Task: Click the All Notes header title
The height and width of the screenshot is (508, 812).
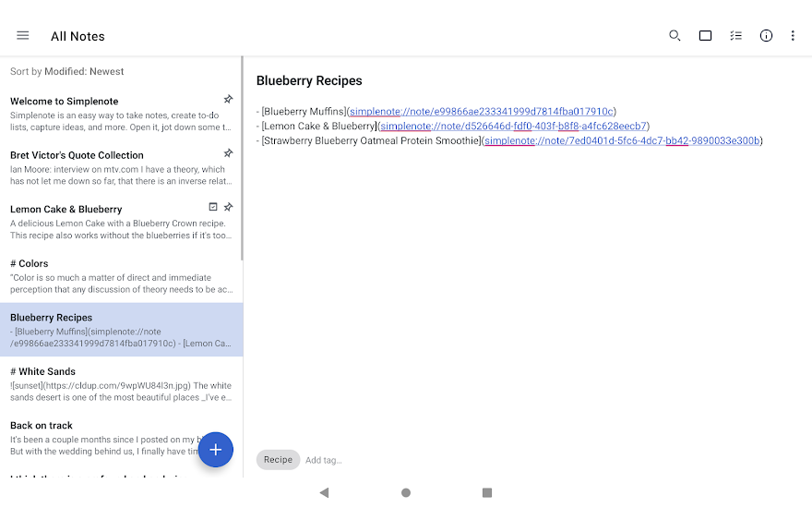Action: (78, 36)
